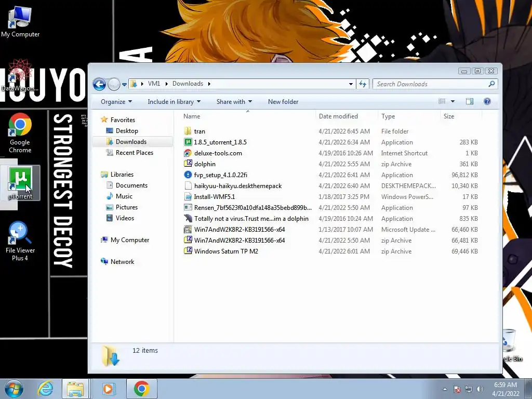Click the search magnifier icon
Image resolution: width=532 pixels, height=399 pixels.
click(x=491, y=84)
